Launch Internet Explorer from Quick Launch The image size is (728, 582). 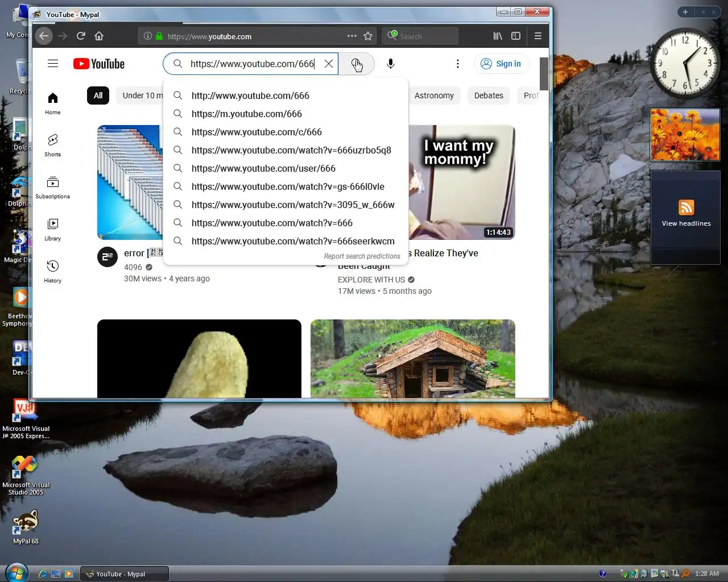(x=43, y=573)
